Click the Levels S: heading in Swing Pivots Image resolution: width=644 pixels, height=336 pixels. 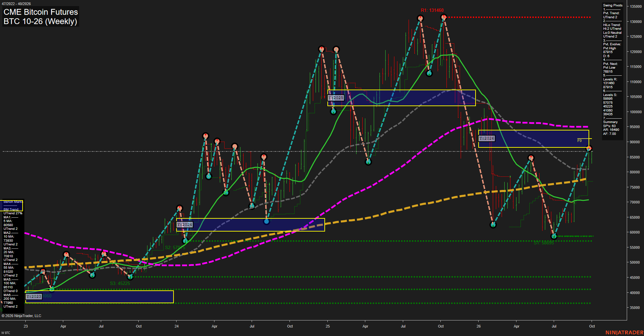click(610, 95)
